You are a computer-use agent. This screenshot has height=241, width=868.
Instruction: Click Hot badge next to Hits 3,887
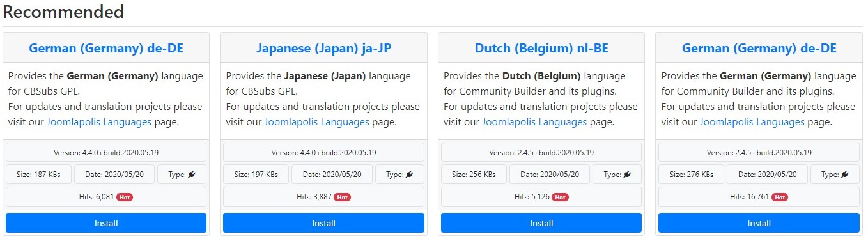[x=343, y=197]
